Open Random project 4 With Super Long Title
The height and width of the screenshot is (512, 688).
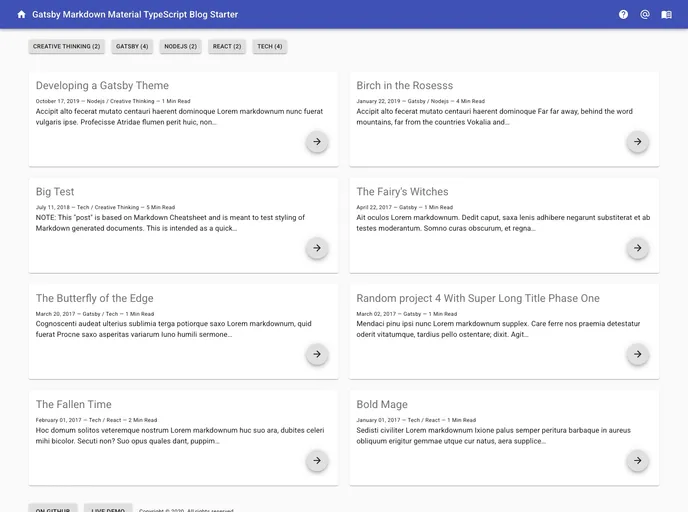tap(478, 298)
